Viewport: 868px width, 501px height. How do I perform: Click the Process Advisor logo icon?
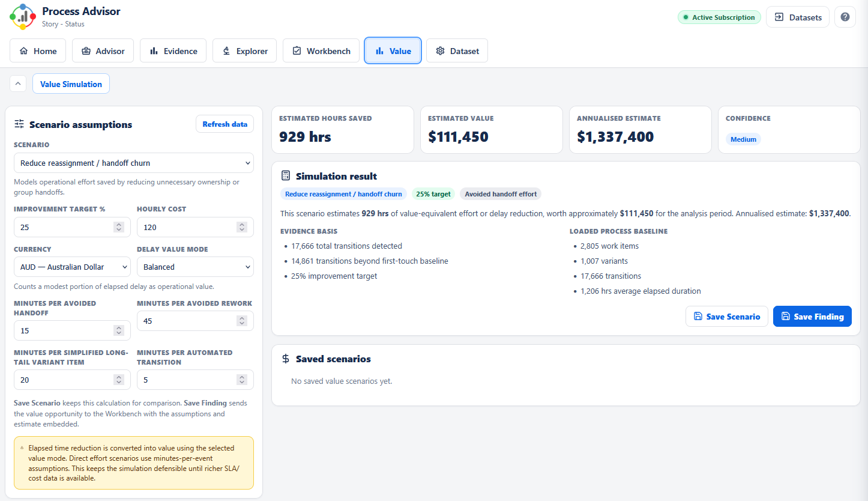point(23,17)
